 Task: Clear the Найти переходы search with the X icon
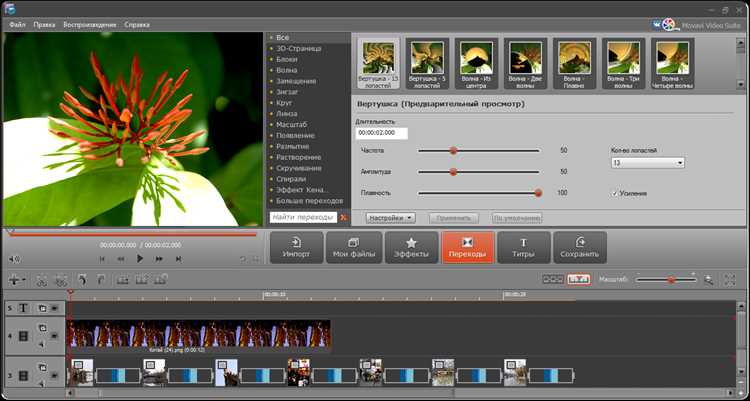343,218
